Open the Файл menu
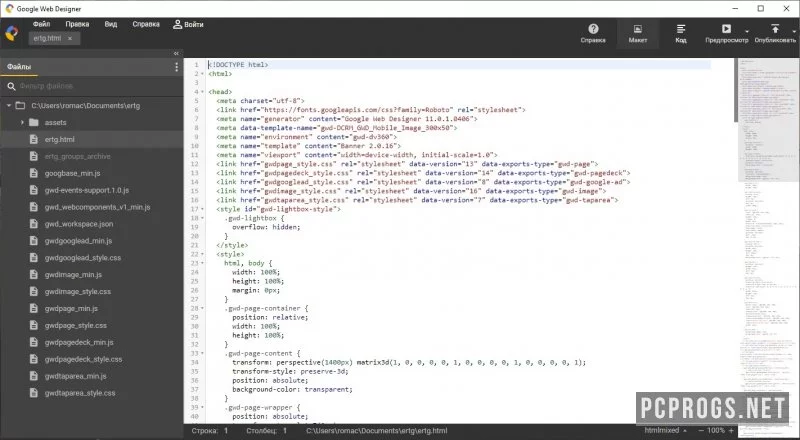The image size is (800, 440). click(x=41, y=24)
